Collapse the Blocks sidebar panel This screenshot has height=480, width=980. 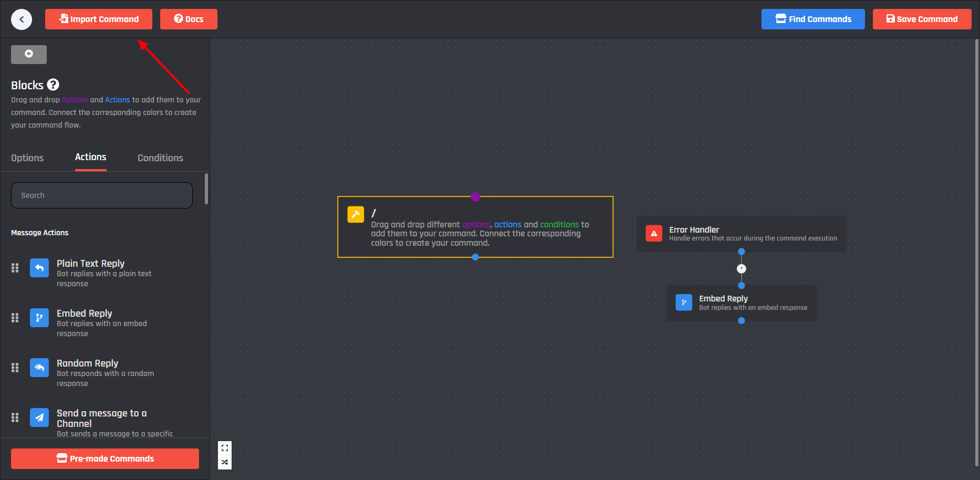(29, 54)
